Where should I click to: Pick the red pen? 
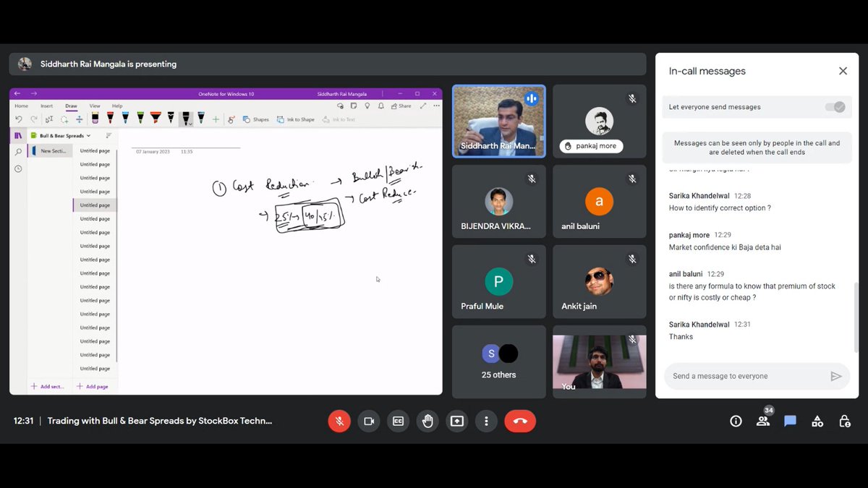point(110,118)
